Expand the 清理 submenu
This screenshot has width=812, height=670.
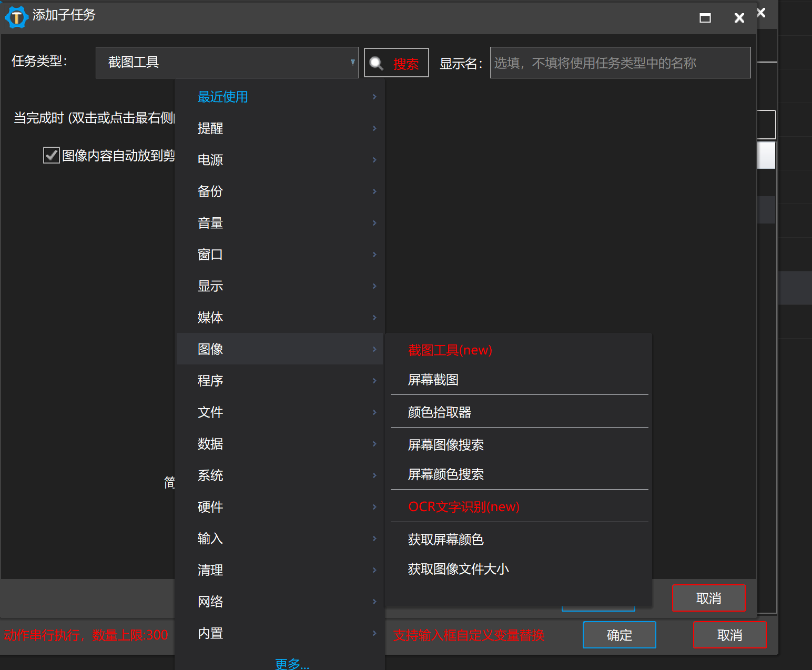click(x=280, y=570)
